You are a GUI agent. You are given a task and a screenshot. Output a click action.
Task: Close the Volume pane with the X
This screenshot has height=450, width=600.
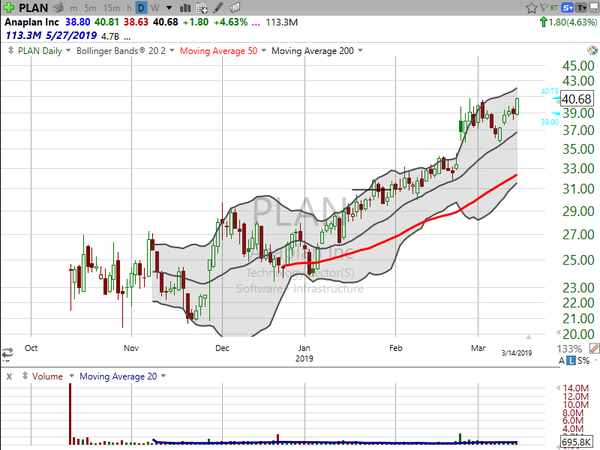pyautogui.click(x=9, y=377)
